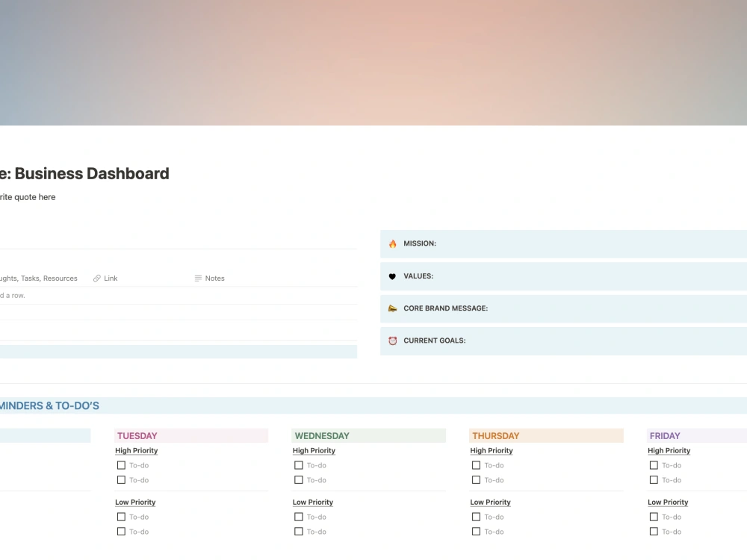Screen dimensions: 747x560
Task: Click the Values heart icon
Action: 392,276
